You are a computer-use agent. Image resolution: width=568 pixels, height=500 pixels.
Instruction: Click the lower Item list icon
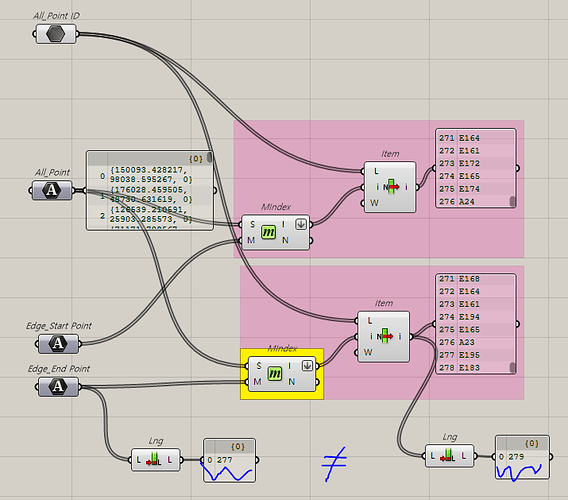[x=385, y=336]
